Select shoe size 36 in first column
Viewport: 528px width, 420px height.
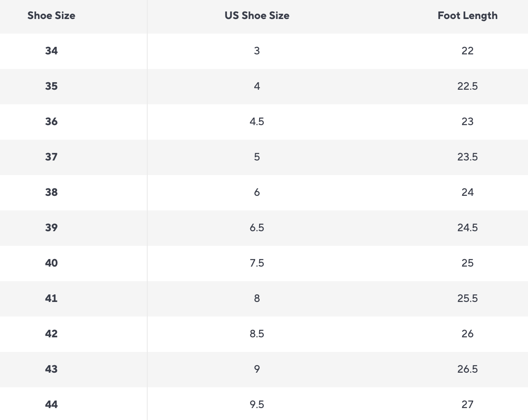pyautogui.click(x=51, y=122)
